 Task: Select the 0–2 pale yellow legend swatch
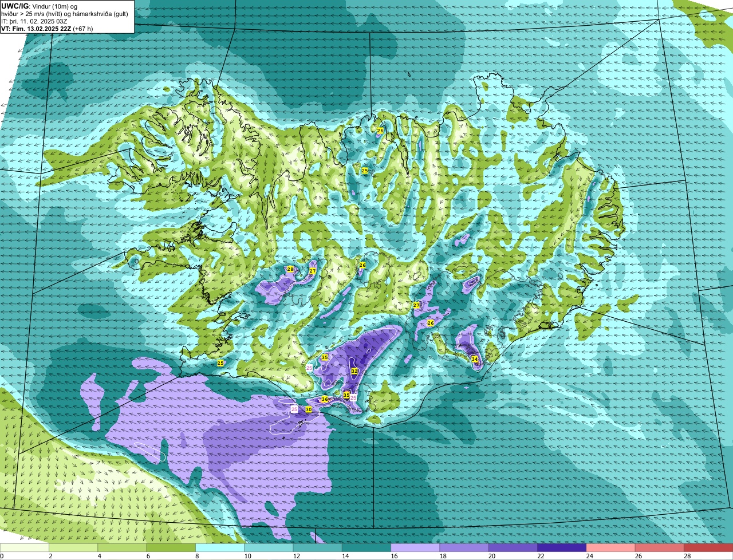(x=25, y=548)
